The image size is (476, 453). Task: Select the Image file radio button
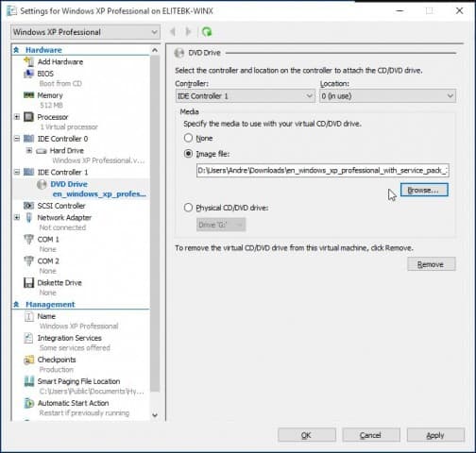point(188,154)
